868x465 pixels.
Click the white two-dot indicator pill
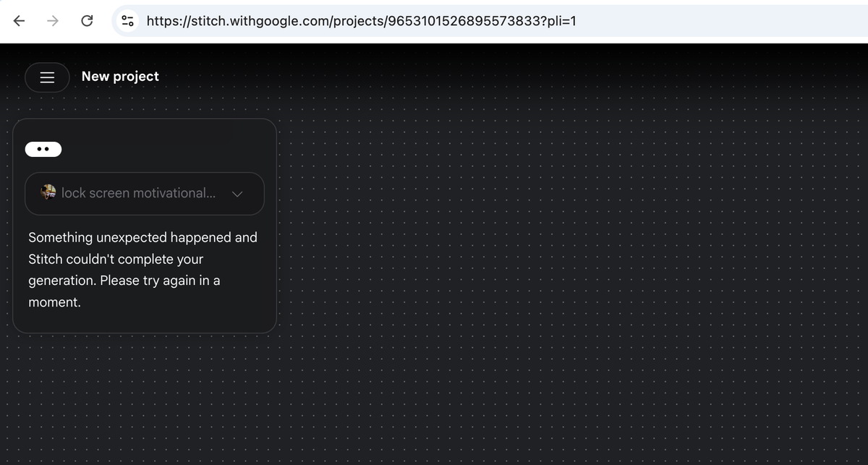pos(43,149)
